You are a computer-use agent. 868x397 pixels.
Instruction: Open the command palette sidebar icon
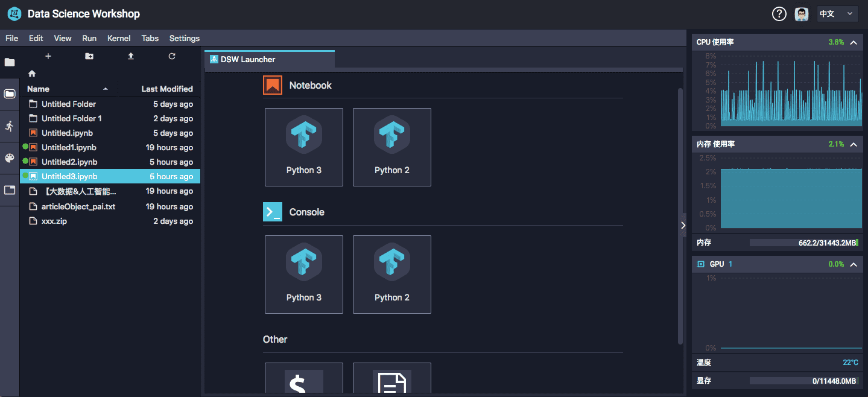click(x=10, y=158)
